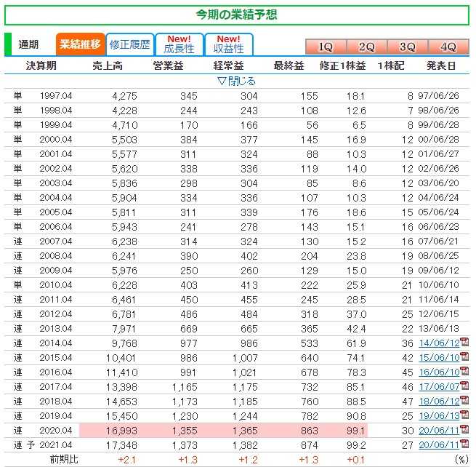
Task: Follow the 19/06/13 announcement date link
Action: (x=438, y=415)
